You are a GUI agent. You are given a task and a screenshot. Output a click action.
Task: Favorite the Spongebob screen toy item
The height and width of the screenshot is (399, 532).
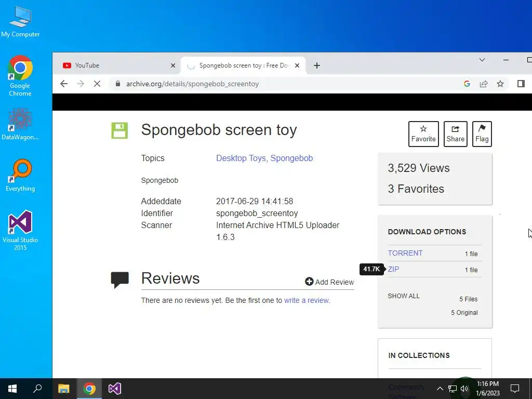click(x=423, y=134)
